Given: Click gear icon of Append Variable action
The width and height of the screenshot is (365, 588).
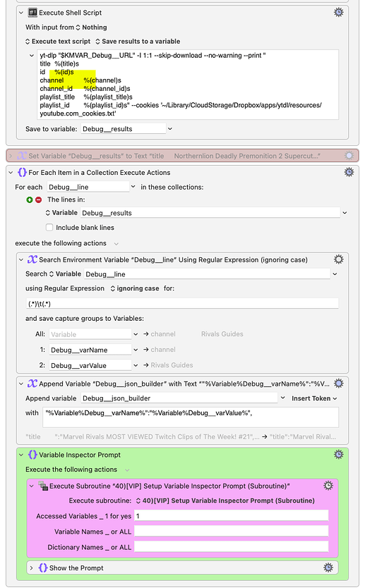Looking at the screenshot, I should click(x=338, y=384).
